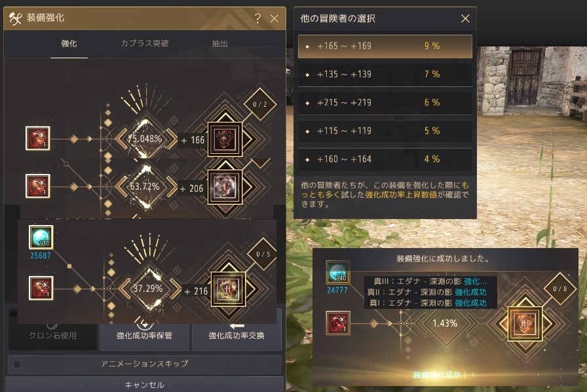Select the armor item icon next to +166
The width and height of the screenshot is (587, 392).
[225, 139]
